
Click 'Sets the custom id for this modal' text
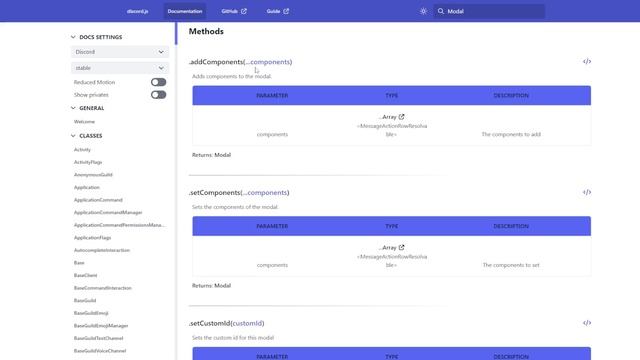point(233,338)
